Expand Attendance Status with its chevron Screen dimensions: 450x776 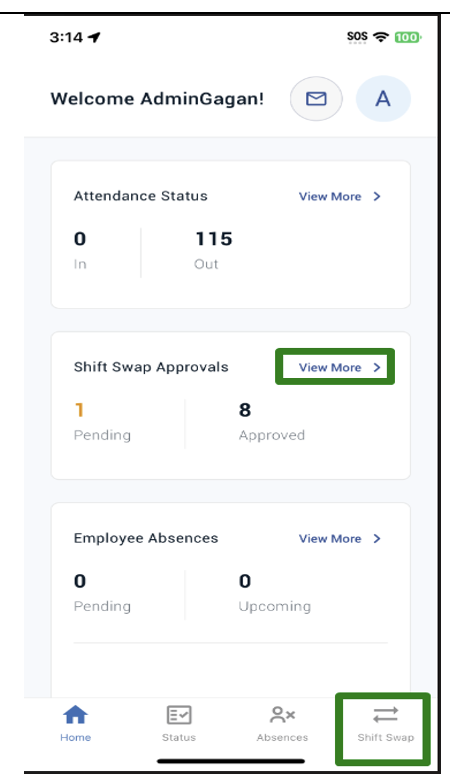(x=377, y=196)
